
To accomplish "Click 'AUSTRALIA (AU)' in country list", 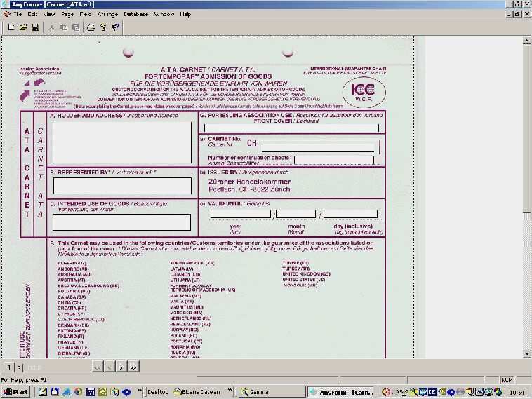I will (74, 275).
